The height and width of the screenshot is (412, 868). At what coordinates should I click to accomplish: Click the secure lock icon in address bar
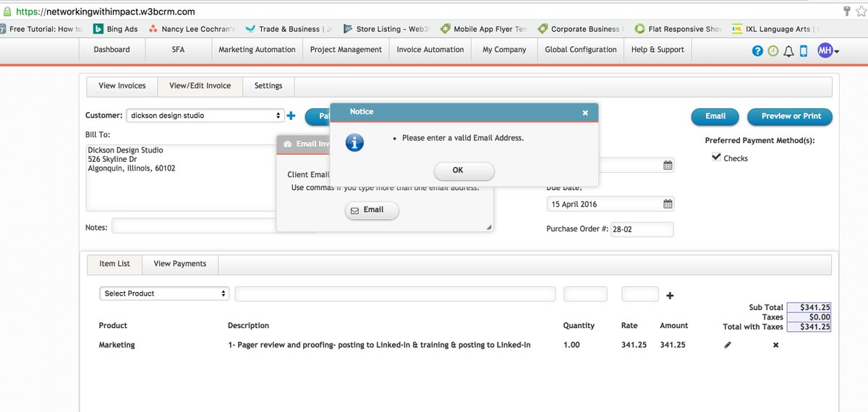[x=7, y=12]
